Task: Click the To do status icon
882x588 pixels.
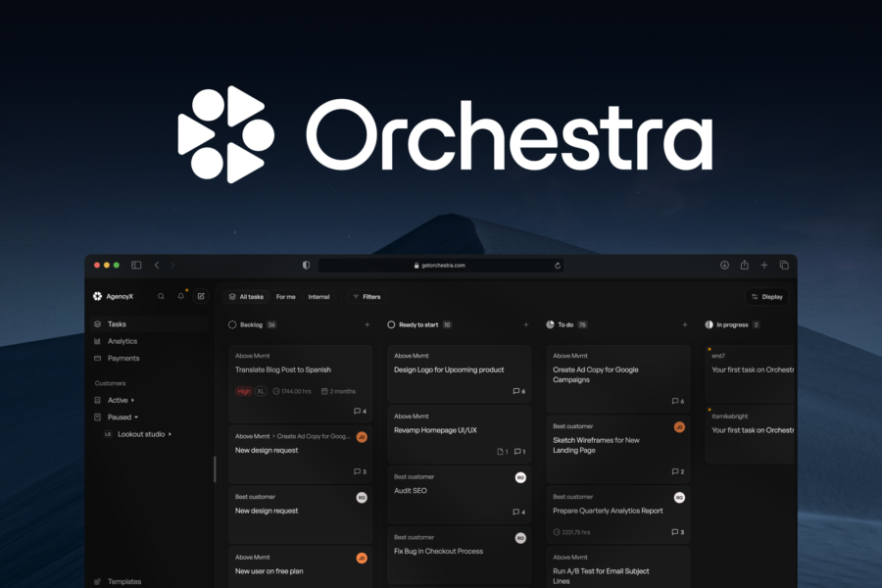Action: point(550,324)
